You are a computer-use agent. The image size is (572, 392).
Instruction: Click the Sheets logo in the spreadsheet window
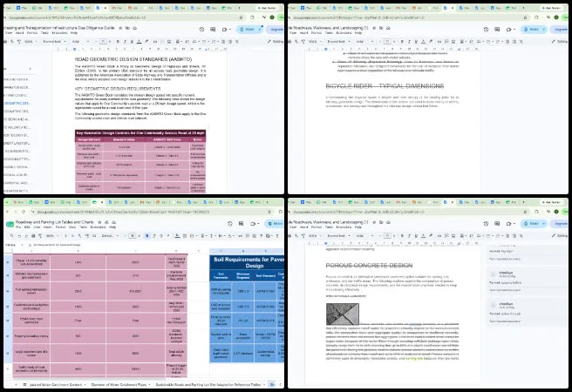pos(10,224)
